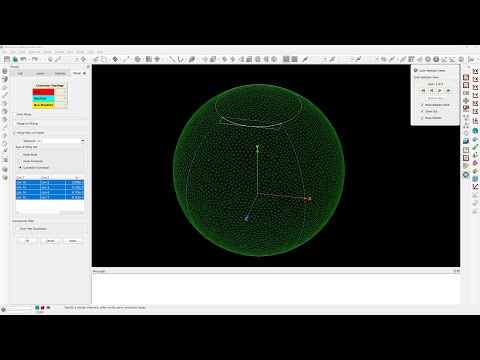480x360 pixels.
Task: Click the cube block icon in left toolbar
Action: [x=5, y=79]
